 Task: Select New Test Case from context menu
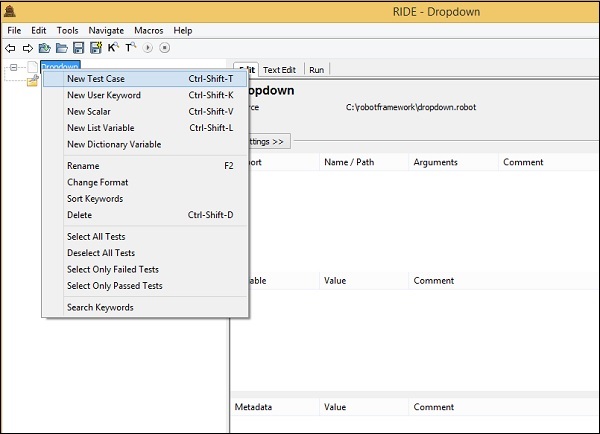pyautogui.click(x=96, y=79)
